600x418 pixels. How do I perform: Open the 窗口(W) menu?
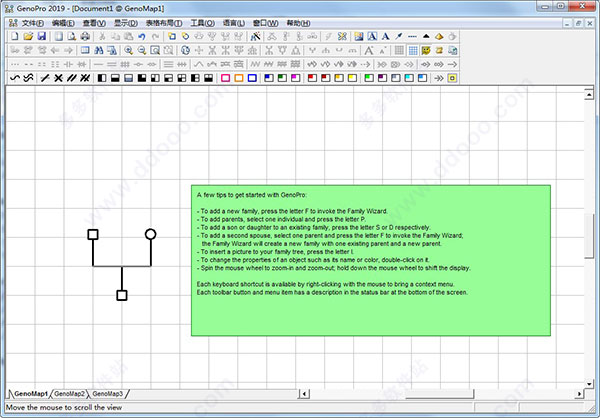click(265, 23)
